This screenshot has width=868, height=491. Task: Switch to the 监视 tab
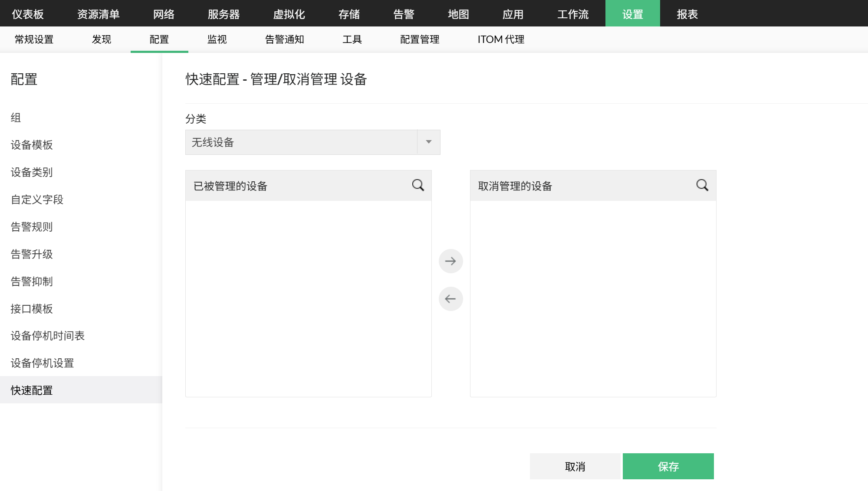217,39
